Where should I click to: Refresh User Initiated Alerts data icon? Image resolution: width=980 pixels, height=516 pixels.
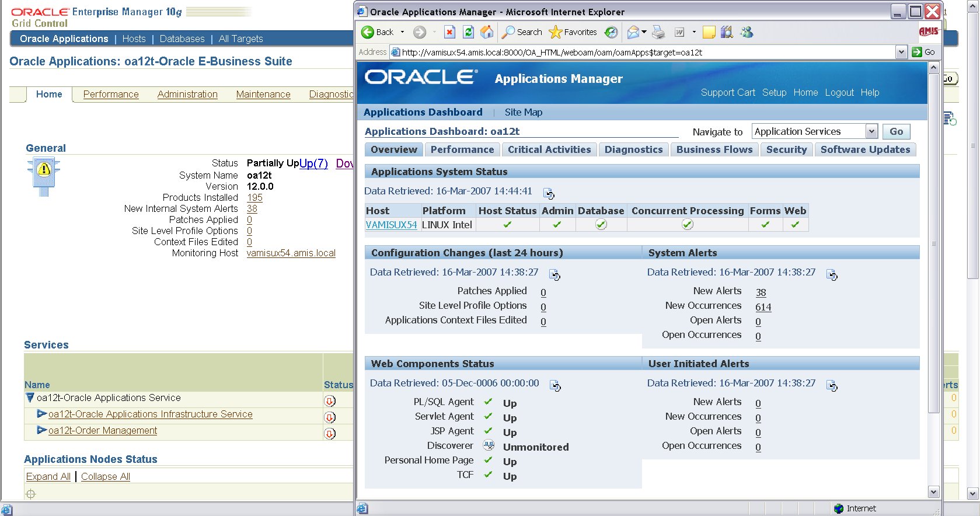(x=832, y=385)
